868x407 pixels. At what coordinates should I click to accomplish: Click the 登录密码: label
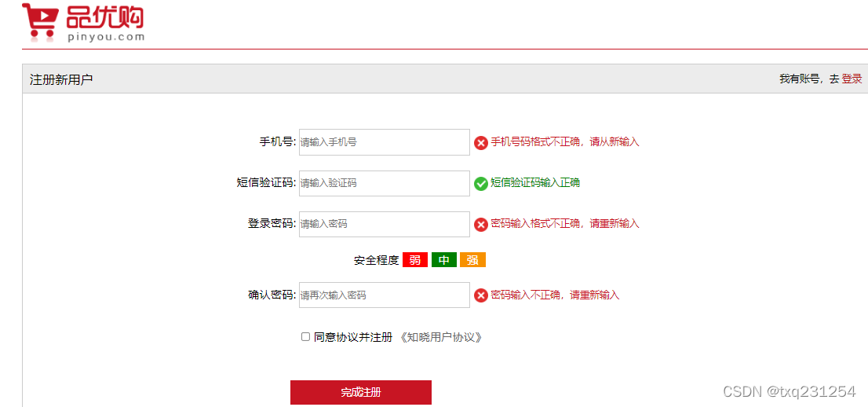[272, 224]
